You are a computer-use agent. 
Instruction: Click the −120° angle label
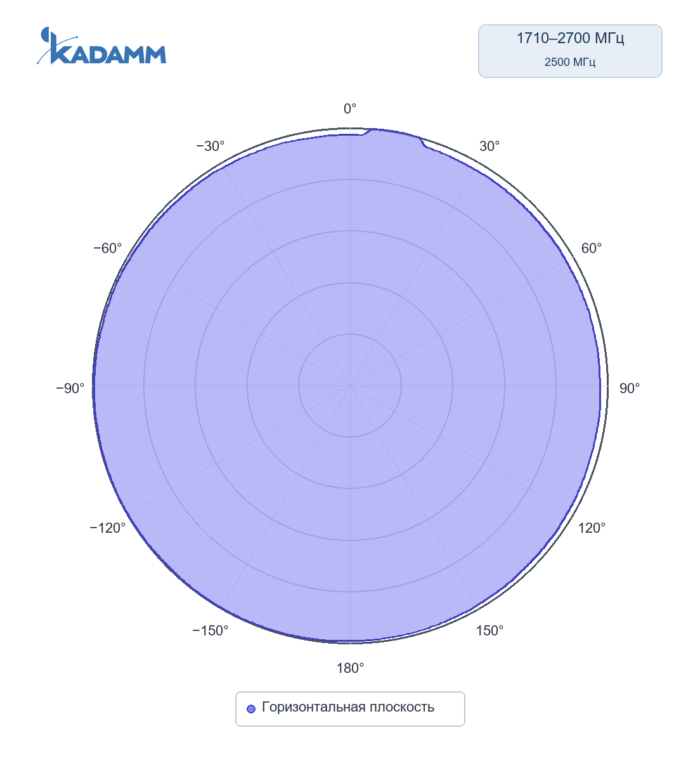tap(108, 528)
